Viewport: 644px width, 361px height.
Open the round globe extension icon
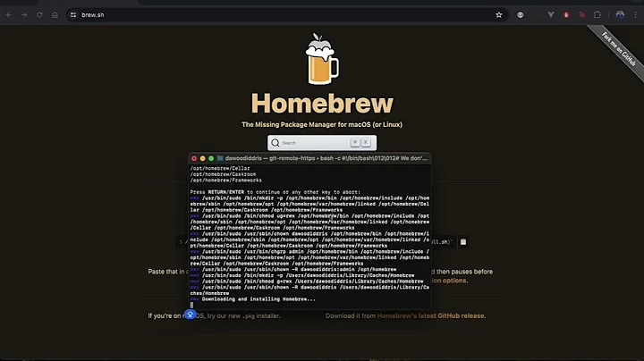coord(521,15)
